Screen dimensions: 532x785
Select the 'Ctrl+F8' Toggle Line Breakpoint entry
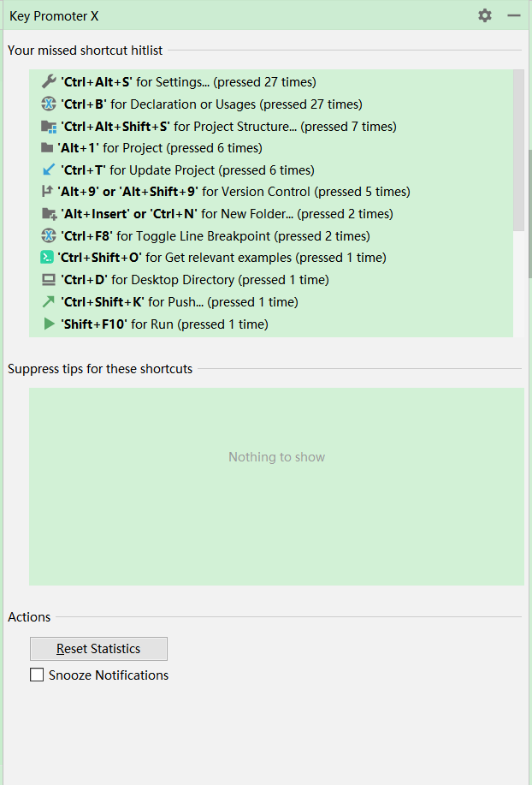[215, 236]
